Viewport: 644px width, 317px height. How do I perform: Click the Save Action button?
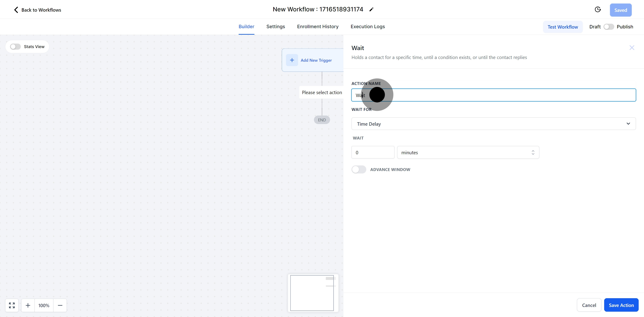click(x=621, y=305)
